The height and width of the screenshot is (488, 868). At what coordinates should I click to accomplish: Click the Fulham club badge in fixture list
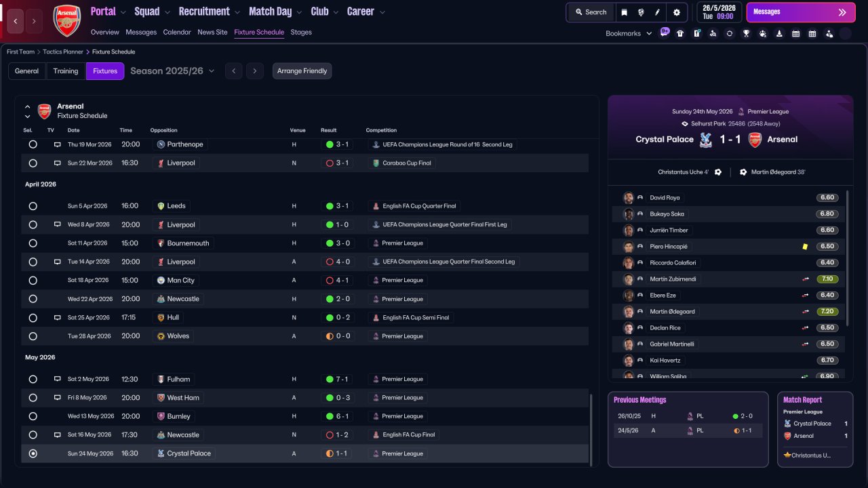(x=161, y=380)
